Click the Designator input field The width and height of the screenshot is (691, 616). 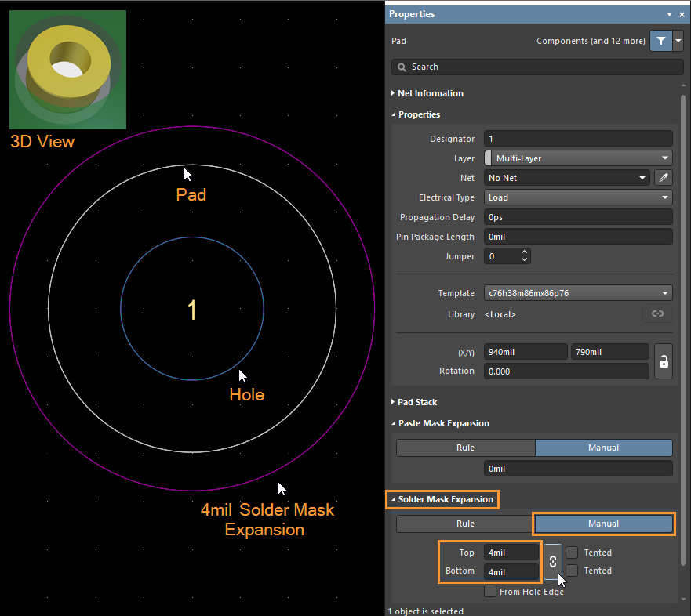click(578, 139)
